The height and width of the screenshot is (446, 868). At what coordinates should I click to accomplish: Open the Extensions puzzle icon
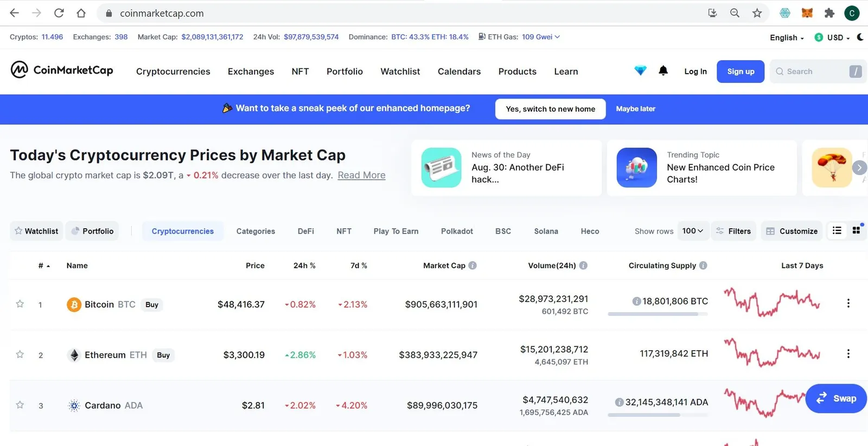pyautogui.click(x=829, y=13)
